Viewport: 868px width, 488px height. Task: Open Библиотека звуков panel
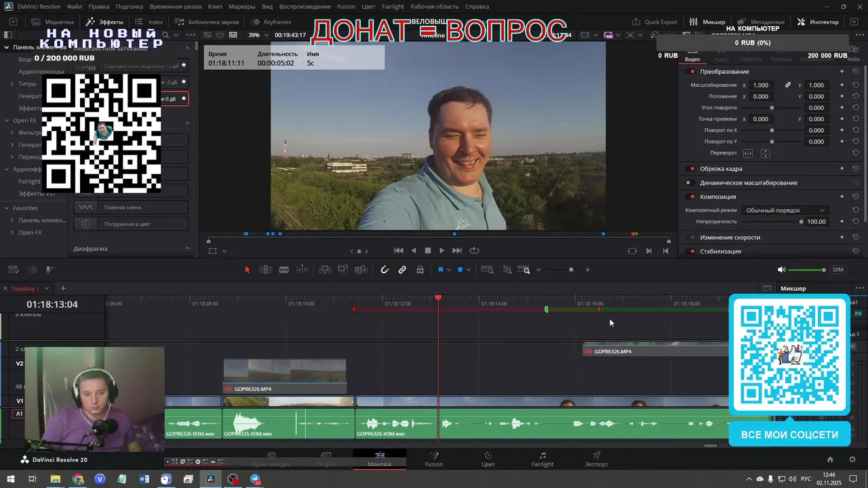pyautogui.click(x=207, y=22)
